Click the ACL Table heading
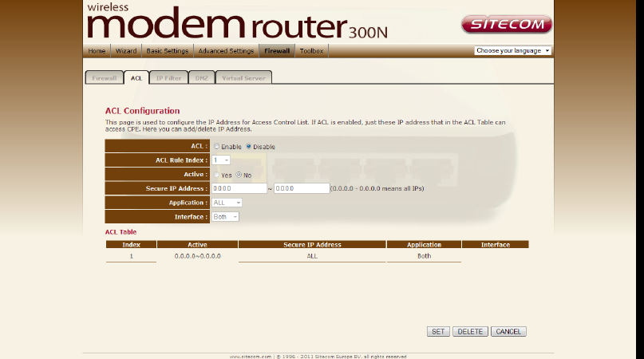The image size is (644, 359). coord(121,232)
